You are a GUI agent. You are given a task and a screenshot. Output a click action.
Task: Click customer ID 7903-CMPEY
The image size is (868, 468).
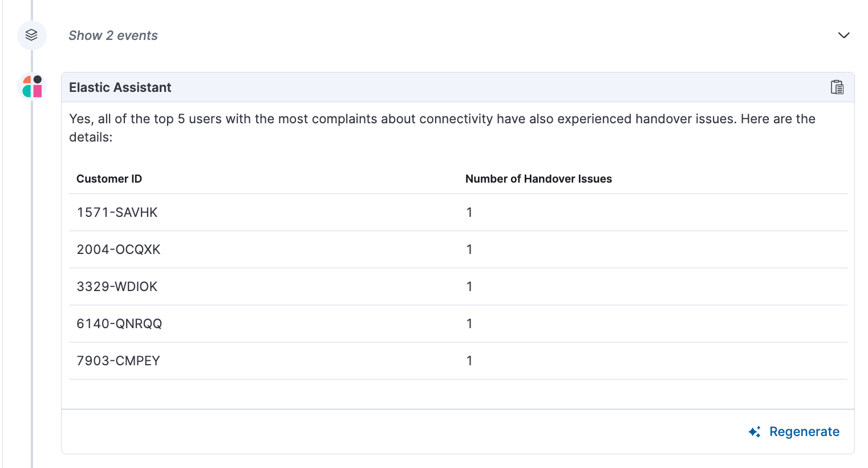(x=118, y=361)
